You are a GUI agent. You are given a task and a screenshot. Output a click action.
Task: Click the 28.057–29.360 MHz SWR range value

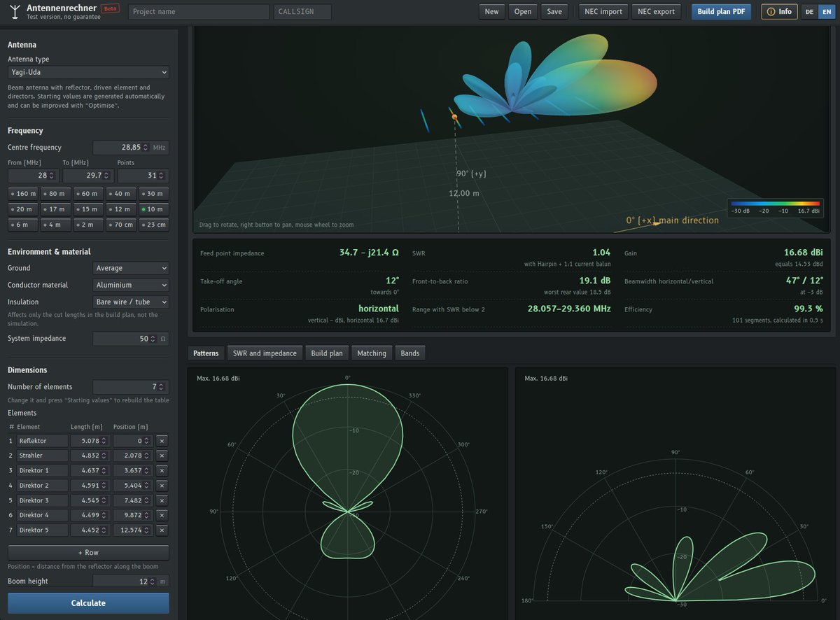[568, 309]
